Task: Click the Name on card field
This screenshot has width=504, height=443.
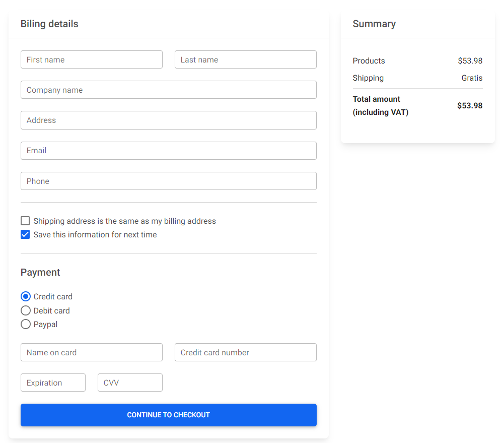Action: pyautogui.click(x=91, y=352)
